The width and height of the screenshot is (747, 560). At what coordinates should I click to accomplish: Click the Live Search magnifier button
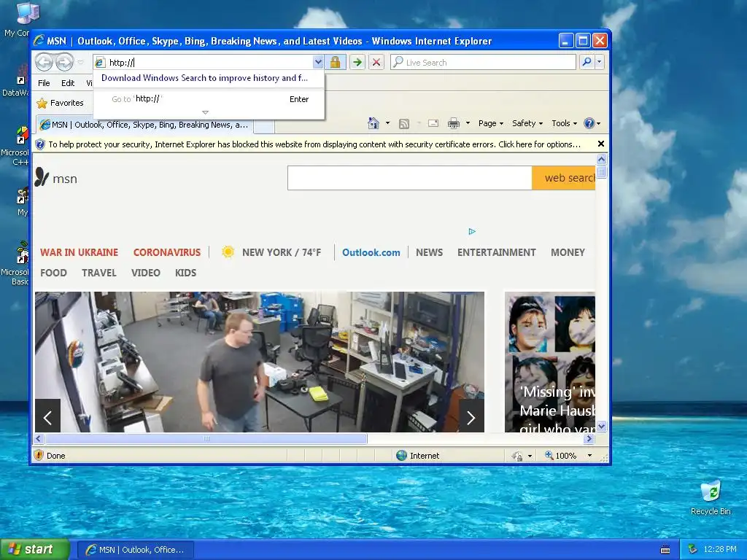(x=587, y=62)
